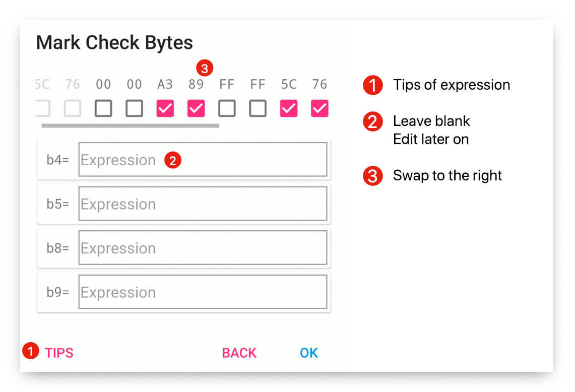The width and height of the screenshot is (575, 392).
Task: Click the b4 Expression input field
Action: pyautogui.click(x=203, y=160)
